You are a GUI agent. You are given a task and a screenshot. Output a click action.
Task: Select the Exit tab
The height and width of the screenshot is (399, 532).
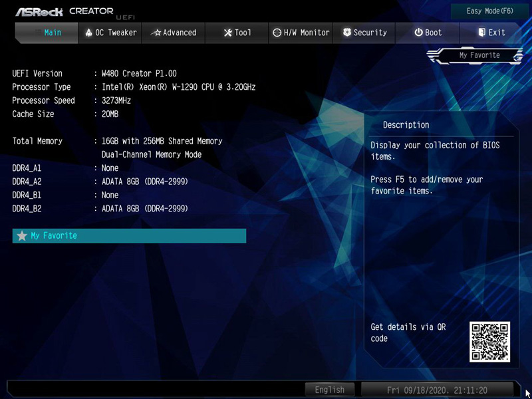coord(491,33)
